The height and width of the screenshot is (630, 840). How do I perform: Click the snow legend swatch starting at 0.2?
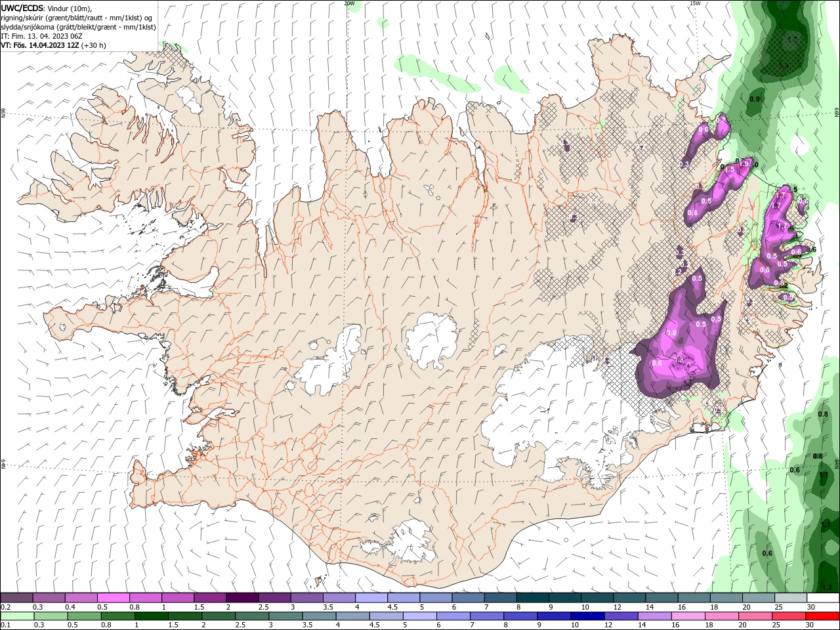click(16, 598)
